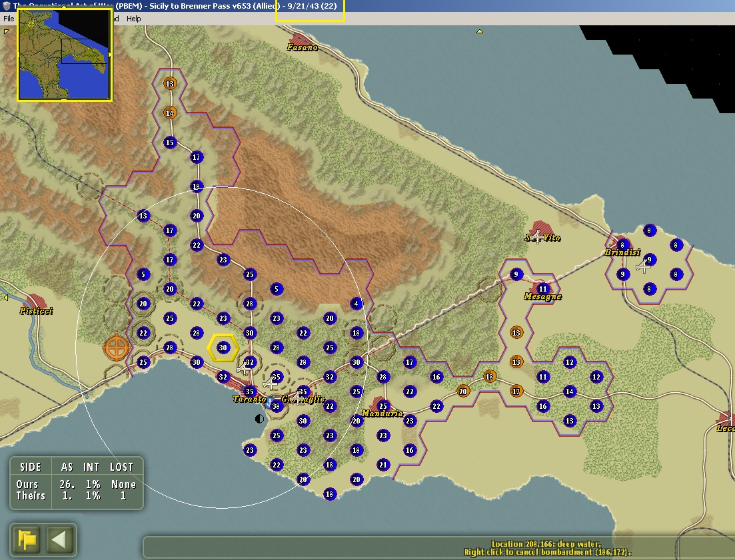Click the 'Ours' row in combat report panel
Image resolution: width=735 pixels, height=560 pixels.
(77, 484)
